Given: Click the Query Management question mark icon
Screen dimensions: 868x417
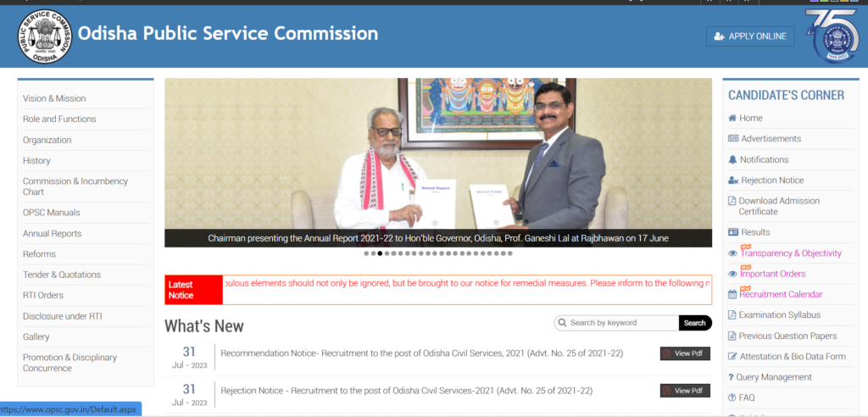Looking at the screenshot, I should click(x=731, y=377).
